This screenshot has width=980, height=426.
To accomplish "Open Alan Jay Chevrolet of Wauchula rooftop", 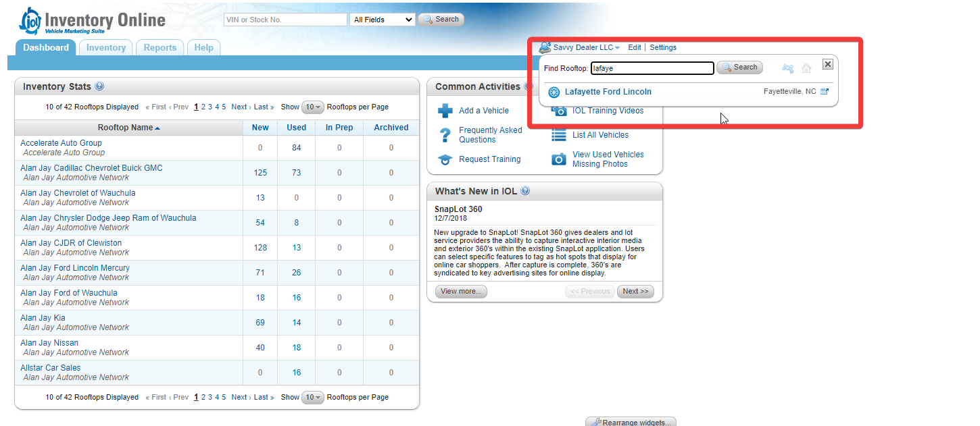I will [x=78, y=193].
